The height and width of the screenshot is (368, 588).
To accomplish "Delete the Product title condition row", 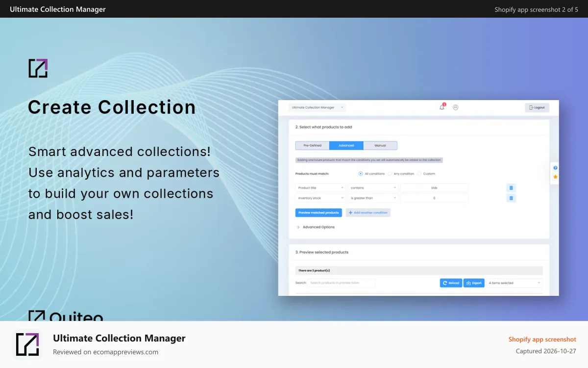I will (x=511, y=188).
